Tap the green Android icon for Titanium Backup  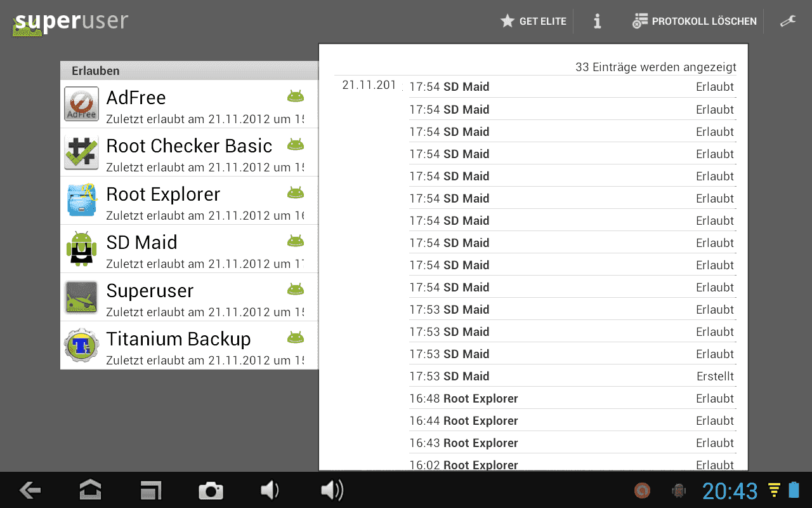[x=296, y=337]
